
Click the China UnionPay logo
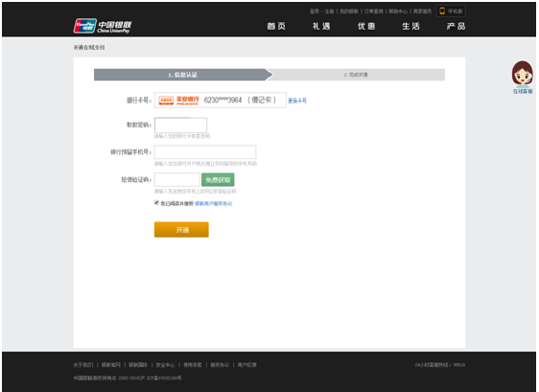coord(103,26)
